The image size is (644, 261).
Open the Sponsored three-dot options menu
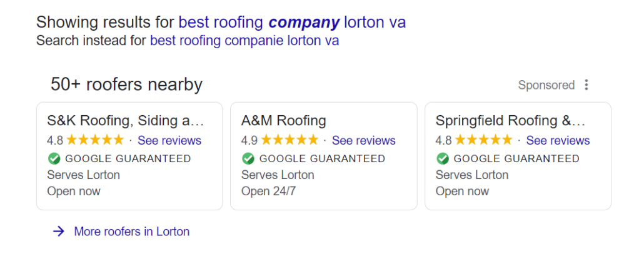[586, 85]
